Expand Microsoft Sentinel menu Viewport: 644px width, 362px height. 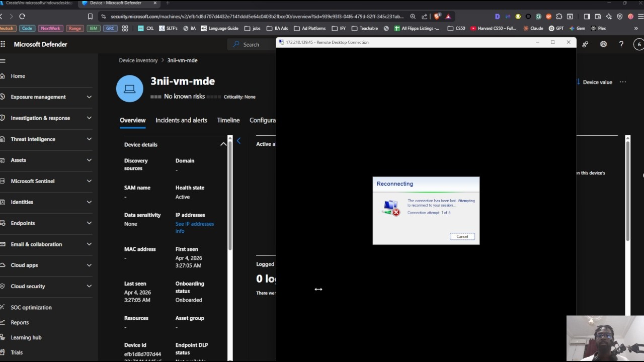click(89, 181)
